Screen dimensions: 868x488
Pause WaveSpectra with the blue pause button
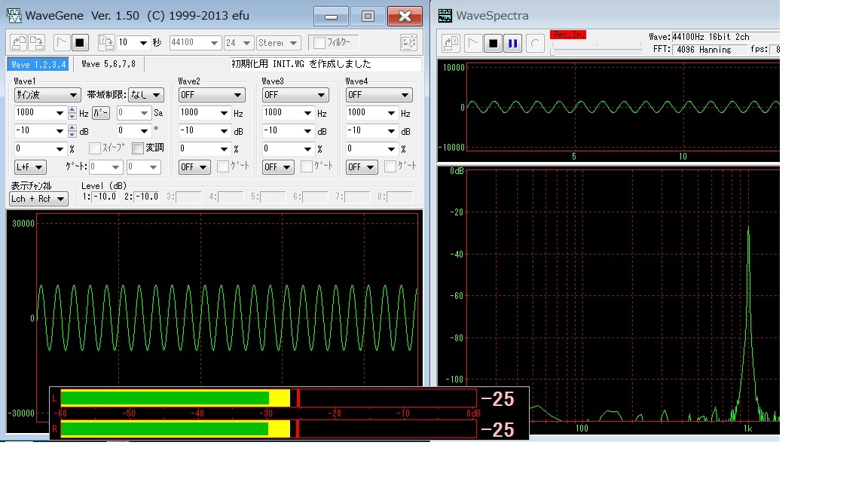(x=513, y=43)
